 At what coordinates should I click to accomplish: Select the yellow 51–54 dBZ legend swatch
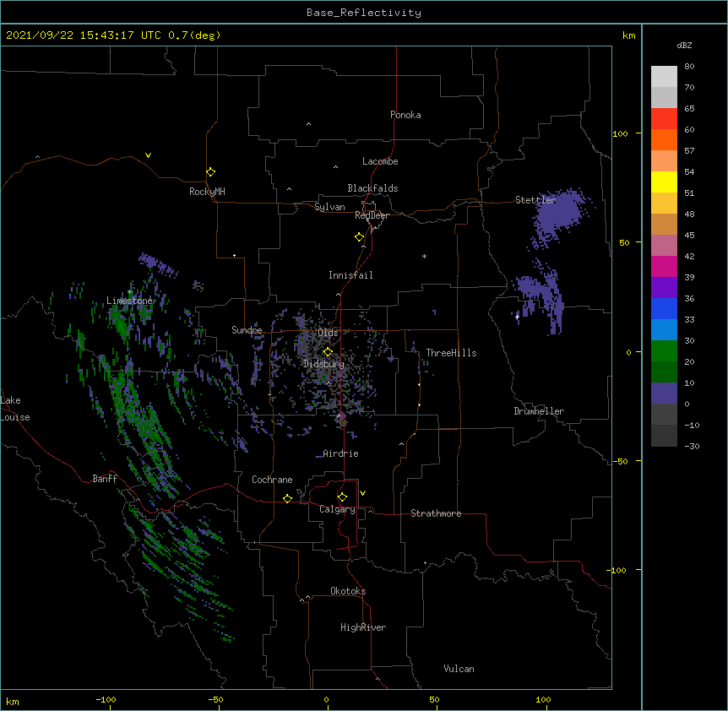pos(664,182)
